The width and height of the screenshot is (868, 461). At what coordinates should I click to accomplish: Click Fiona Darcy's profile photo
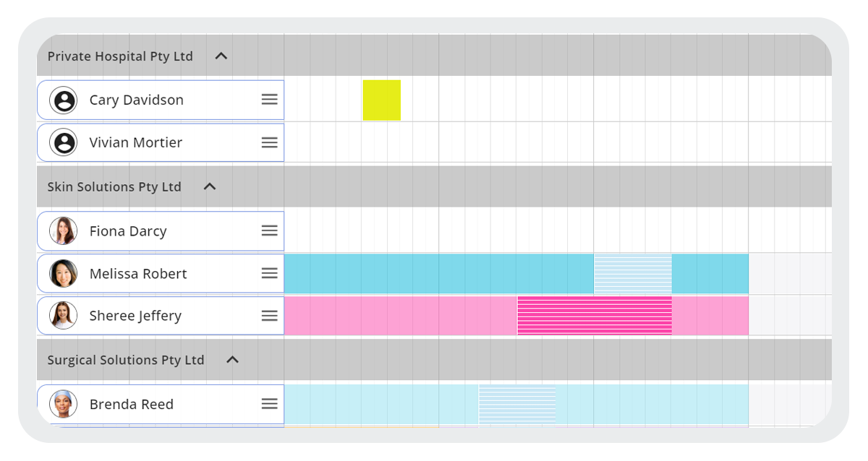click(x=64, y=231)
